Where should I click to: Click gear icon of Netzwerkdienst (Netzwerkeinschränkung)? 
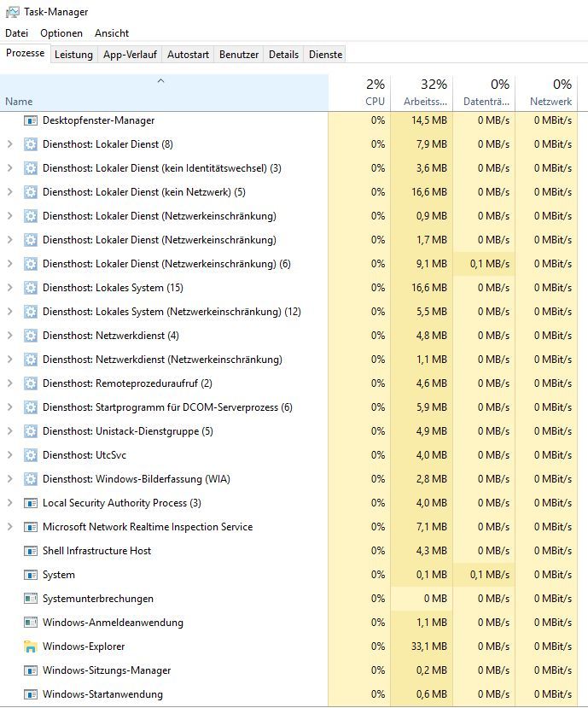30,360
